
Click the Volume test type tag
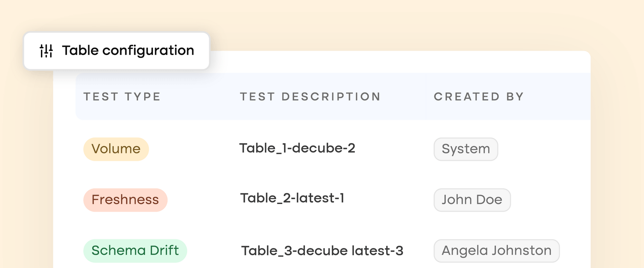click(116, 149)
